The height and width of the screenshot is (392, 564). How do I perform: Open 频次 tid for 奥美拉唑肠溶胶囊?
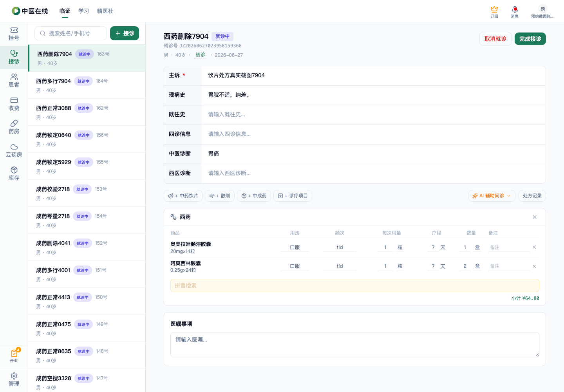[340, 247]
